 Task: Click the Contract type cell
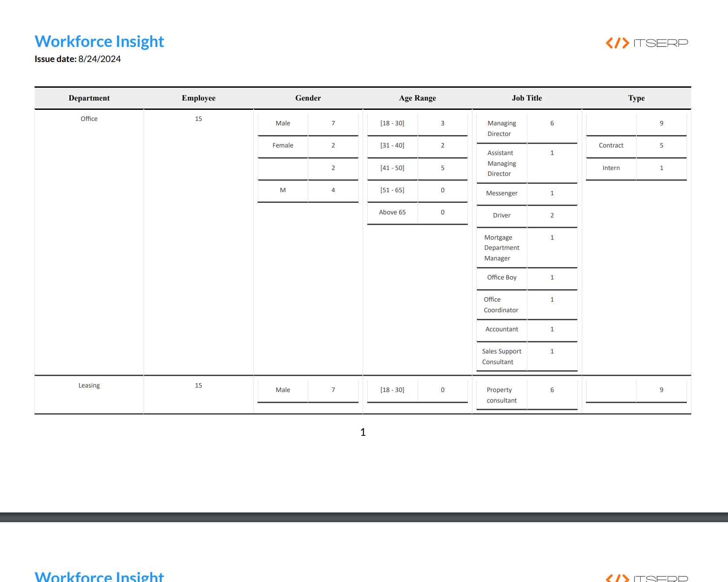(x=611, y=145)
